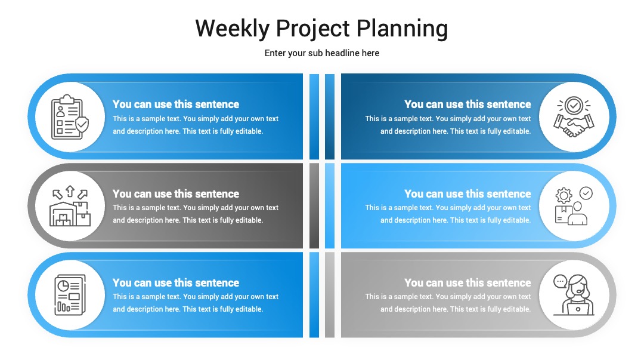Click the clipboard checklist shield icon
The image size is (644, 363).
(70, 117)
